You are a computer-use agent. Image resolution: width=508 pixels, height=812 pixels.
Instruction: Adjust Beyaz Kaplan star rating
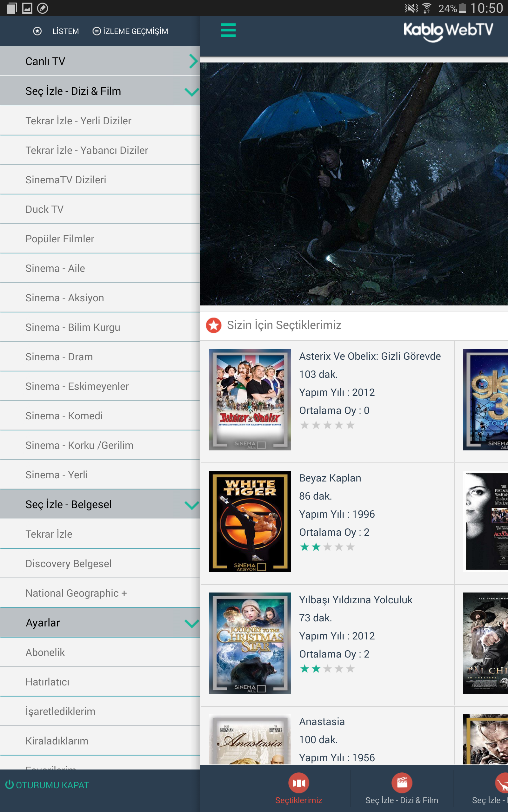pyautogui.click(x=327, y=547)
